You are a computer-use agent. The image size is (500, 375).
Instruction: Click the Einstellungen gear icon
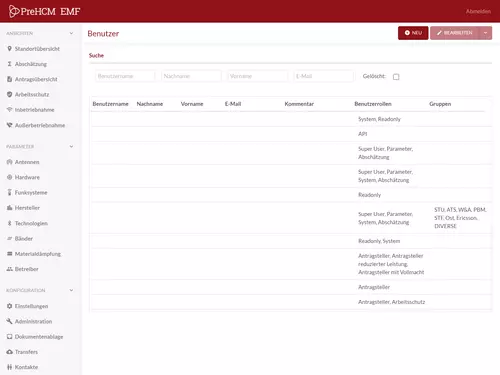pyautogui.click(x=9, y=306)
